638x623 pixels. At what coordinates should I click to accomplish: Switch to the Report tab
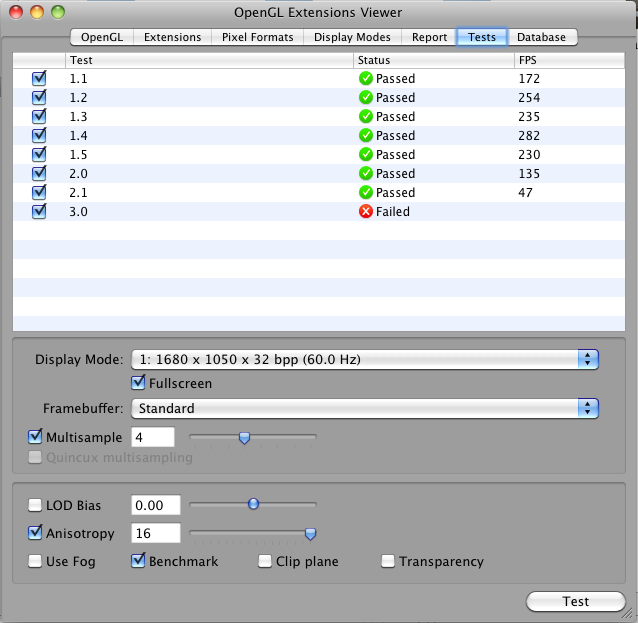point(429,37)
